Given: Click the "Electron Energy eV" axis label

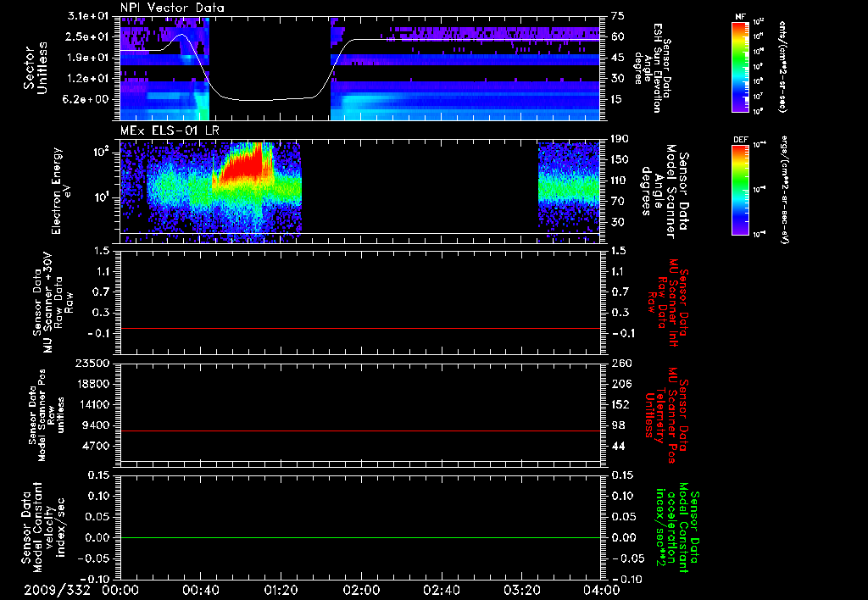Looking at the screenshot, I should click(x=60, y=191).
